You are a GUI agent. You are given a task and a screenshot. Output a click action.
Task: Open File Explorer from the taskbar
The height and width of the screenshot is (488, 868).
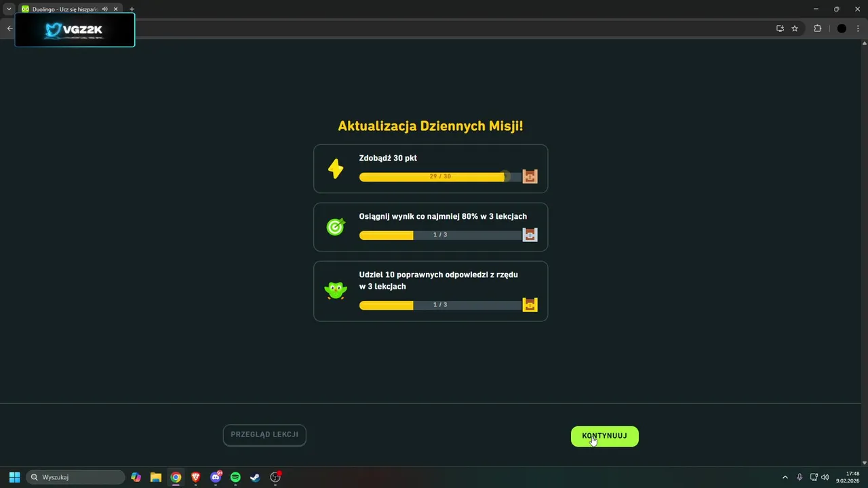156,477
